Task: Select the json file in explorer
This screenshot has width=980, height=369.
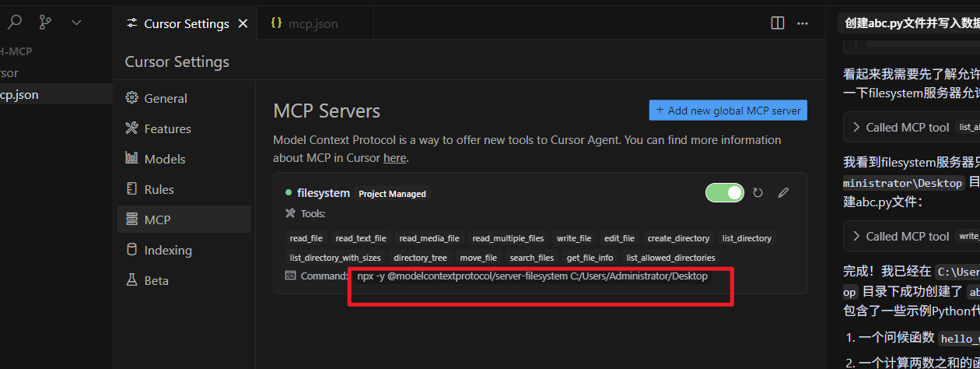Action: (x=56, y=95)
